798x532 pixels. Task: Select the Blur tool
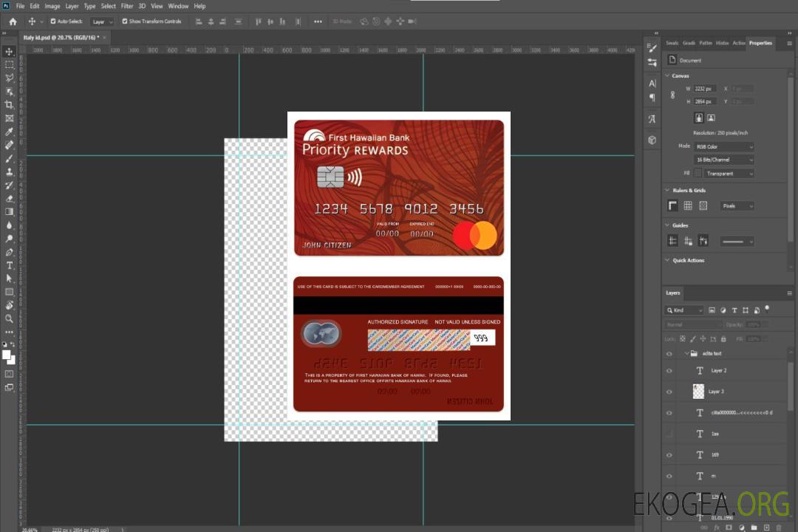[9, 225]
